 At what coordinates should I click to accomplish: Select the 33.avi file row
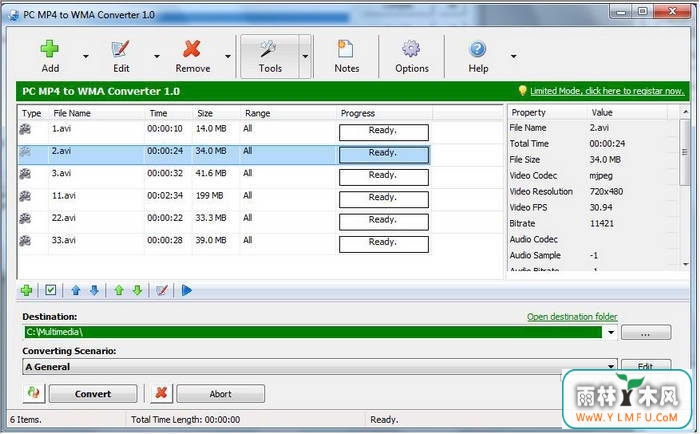(x=224, y=244)
